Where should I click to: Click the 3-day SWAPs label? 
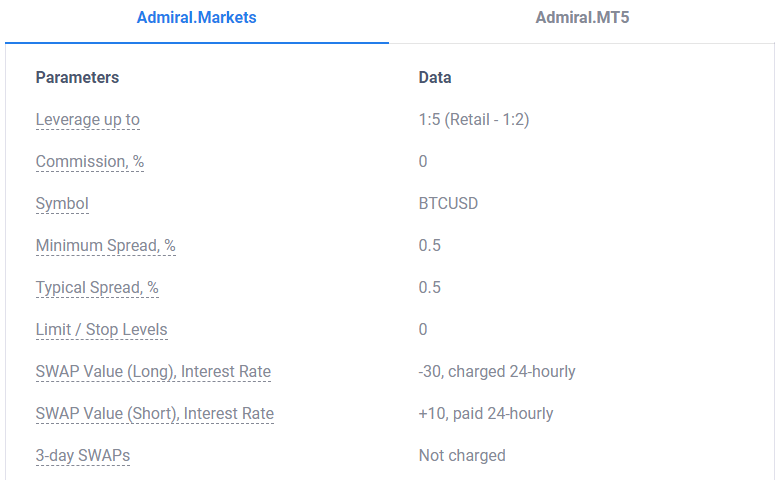point(83,456)
